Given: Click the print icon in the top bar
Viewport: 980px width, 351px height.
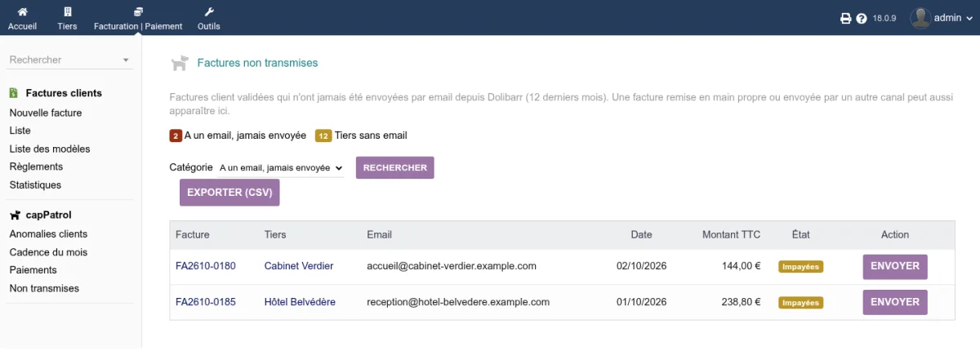Looking at the screenshot, I should point(846,18).
